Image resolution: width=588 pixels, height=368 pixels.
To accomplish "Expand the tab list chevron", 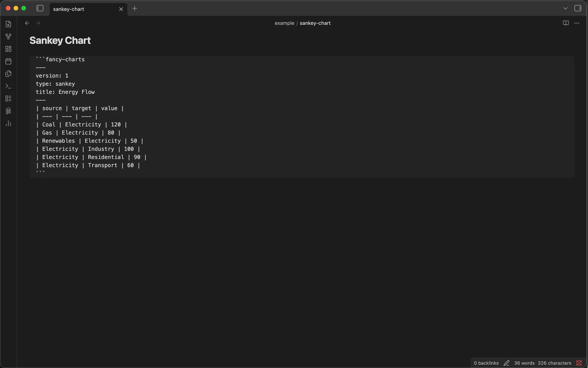I will click(x=565, y=8).
